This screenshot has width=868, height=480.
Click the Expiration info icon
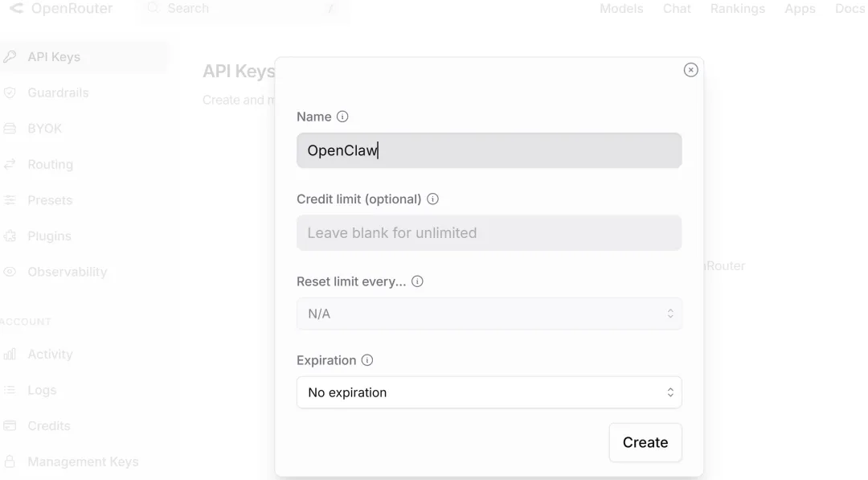pos(367,360)
